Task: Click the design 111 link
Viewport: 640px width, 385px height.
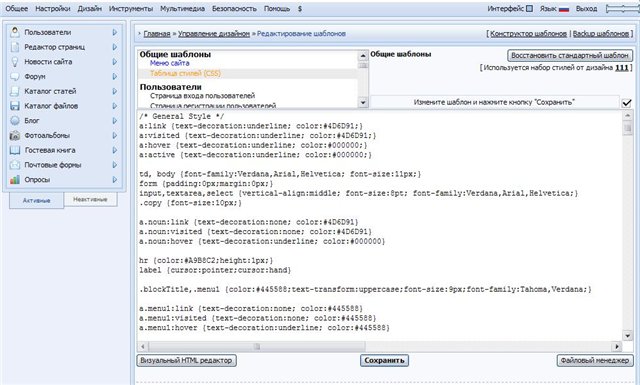Action: (x=622, y=68)
